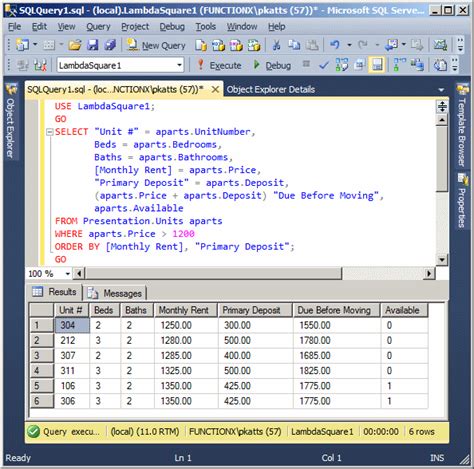Viewport: 474px width, 469px height.
Task: Select the Monthly Rent column header
Action: tap(185, 310)
